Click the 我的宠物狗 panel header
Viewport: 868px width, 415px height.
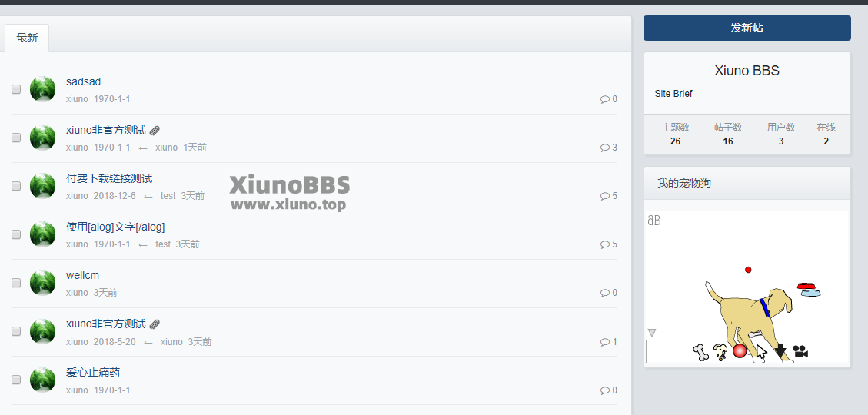click(x=747, y=183)
